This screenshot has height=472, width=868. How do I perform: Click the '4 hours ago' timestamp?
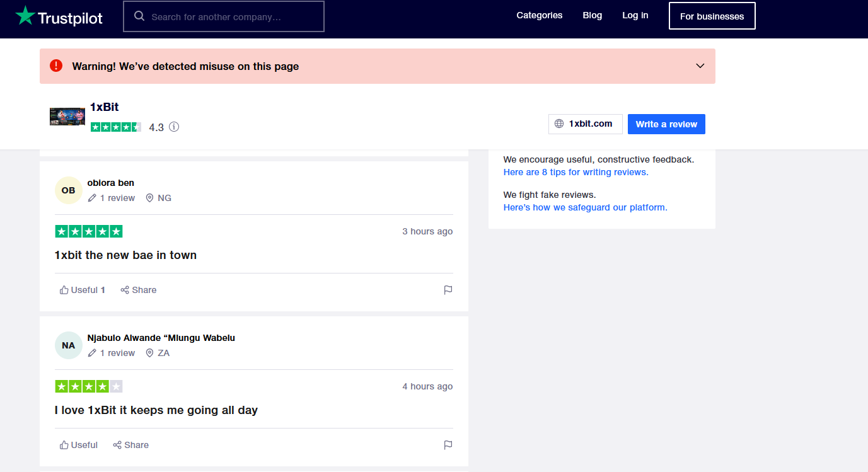click(x=427, y=386)
